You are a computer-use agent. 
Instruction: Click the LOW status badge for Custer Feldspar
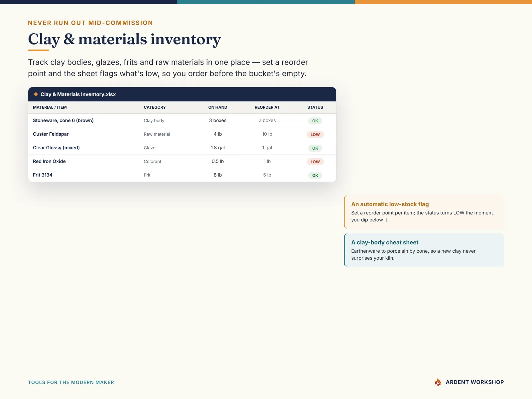[315, 135]
